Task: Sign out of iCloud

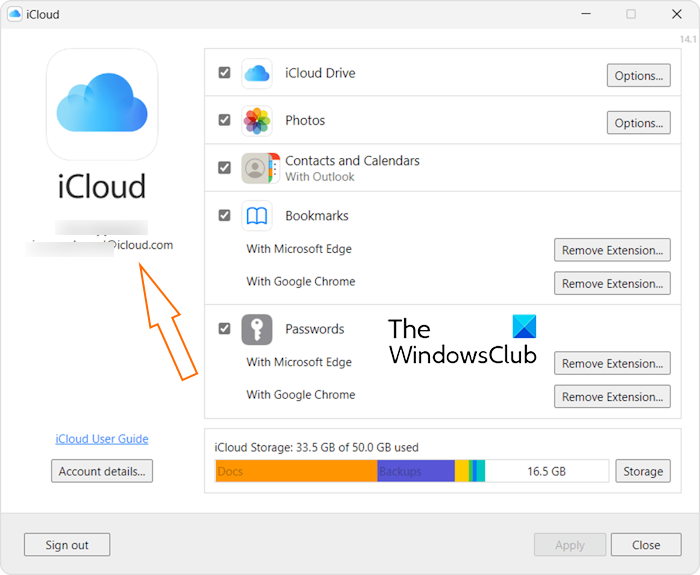Action: 67,545
